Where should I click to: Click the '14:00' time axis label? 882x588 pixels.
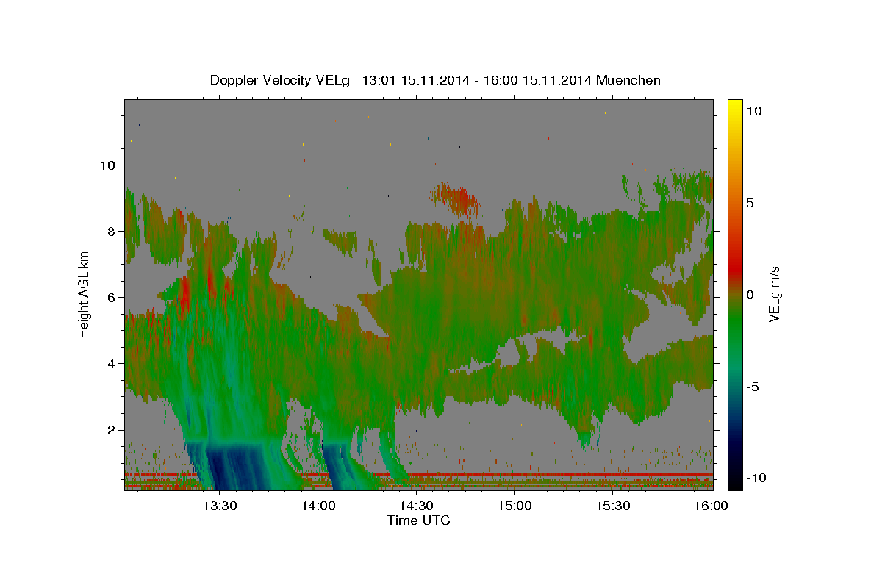coord(318,506)
